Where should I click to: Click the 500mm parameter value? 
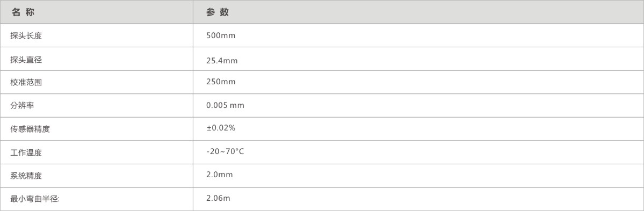click(221, 35)
